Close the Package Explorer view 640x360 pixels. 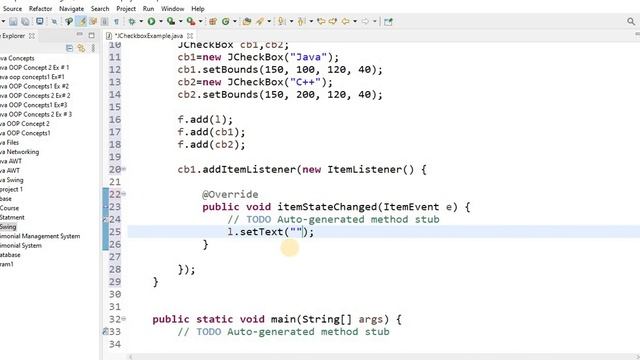pos(31,36)
